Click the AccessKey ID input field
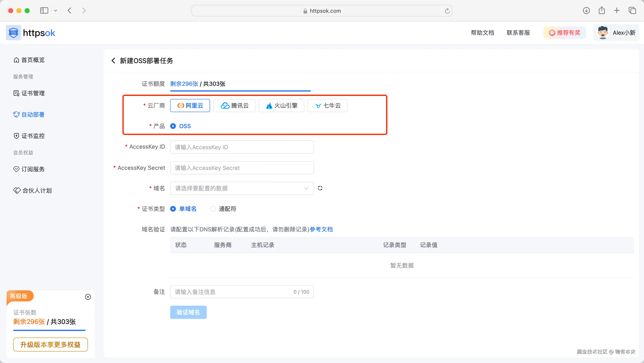This screenshot has height=363, width=644. (242, 147)
